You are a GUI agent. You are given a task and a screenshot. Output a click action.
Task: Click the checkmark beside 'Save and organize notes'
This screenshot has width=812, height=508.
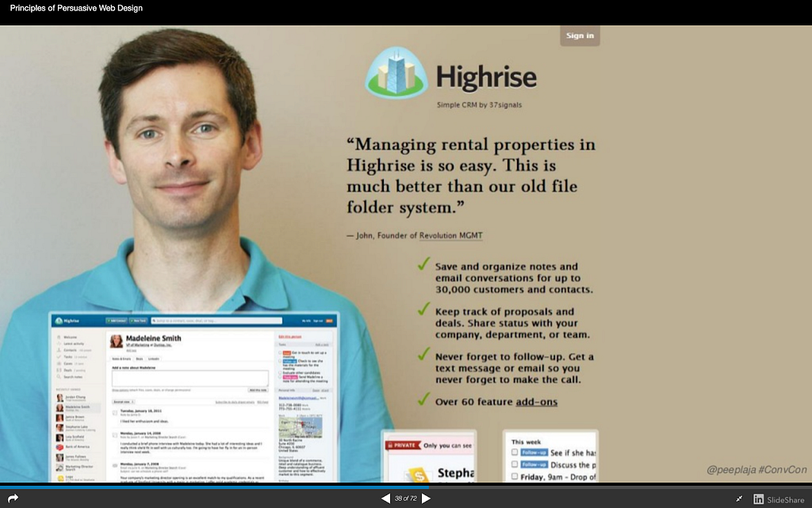(424, 264)
